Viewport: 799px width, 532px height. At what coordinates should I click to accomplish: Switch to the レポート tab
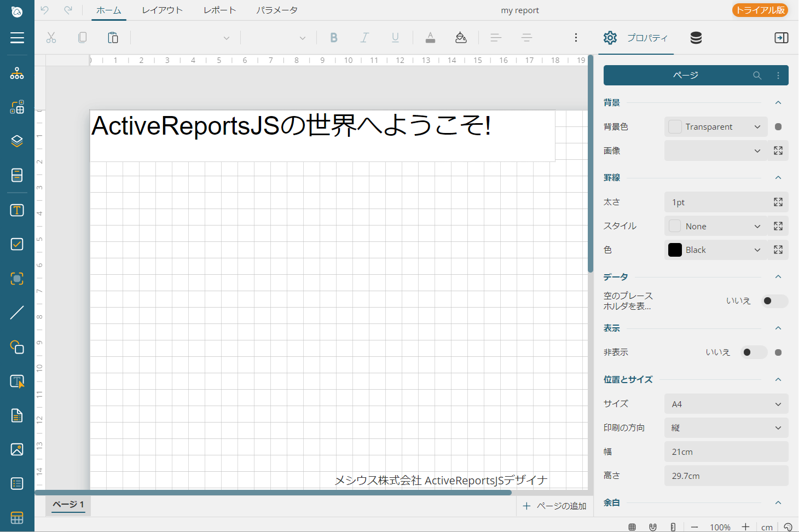(220, 10)
